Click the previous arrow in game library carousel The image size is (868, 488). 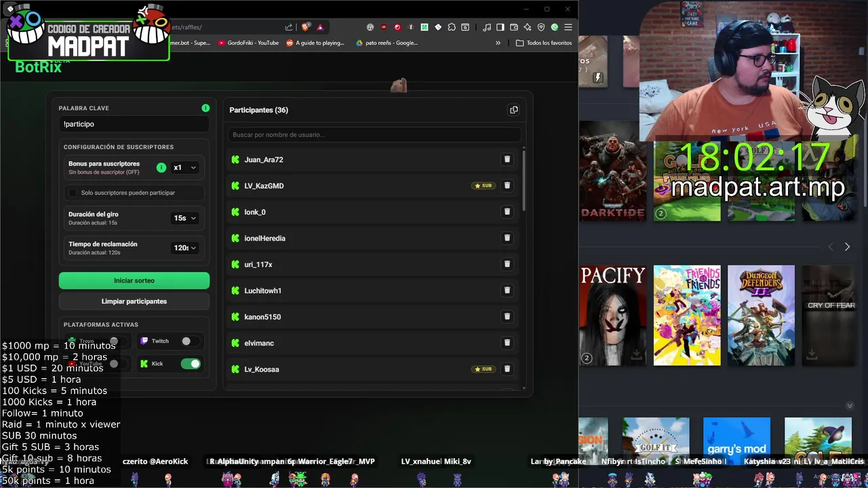pyautogui.click(x=831, y=247)
